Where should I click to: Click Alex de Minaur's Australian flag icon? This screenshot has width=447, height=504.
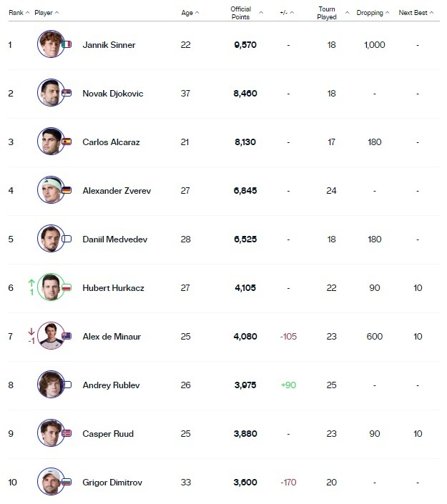tap(67, 336)
